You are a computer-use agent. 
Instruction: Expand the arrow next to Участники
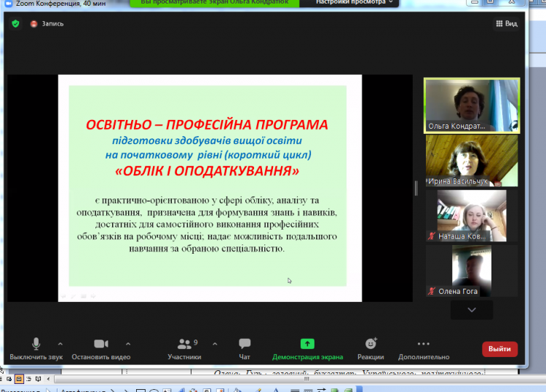(x=214, y=344)
